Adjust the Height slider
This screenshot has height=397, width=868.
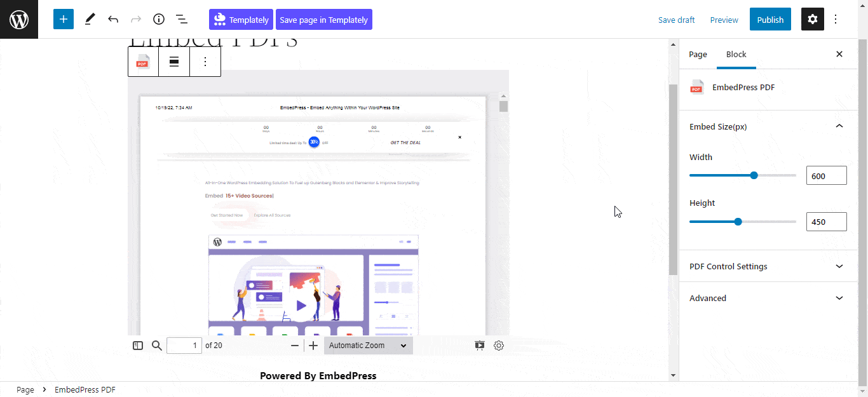738,222
